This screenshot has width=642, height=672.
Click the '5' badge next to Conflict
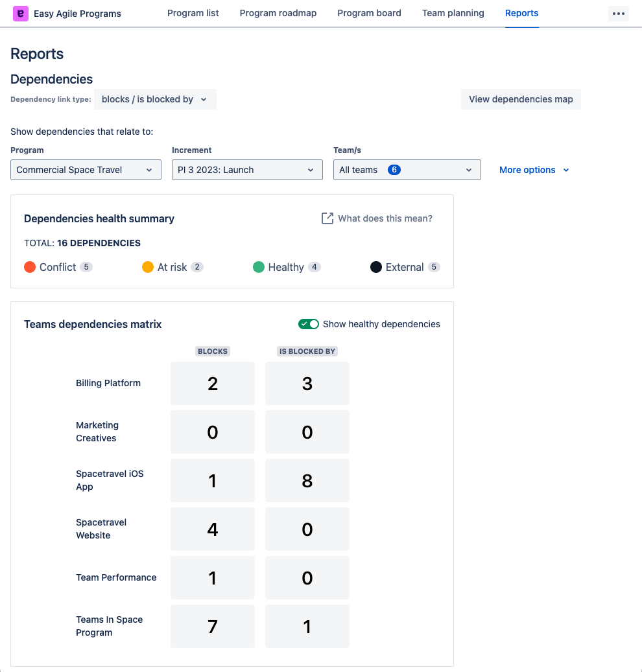point(85,266)
